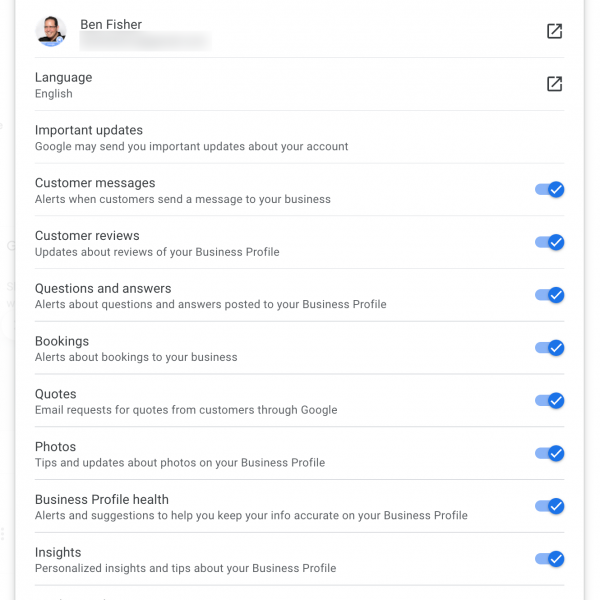Click the English language value
The height and width of the screenshot is (600, 600).
54,94
